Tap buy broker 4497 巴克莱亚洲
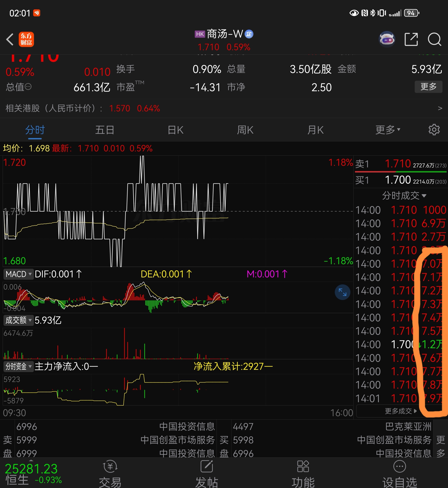448x488 pixels. (332, 427)
